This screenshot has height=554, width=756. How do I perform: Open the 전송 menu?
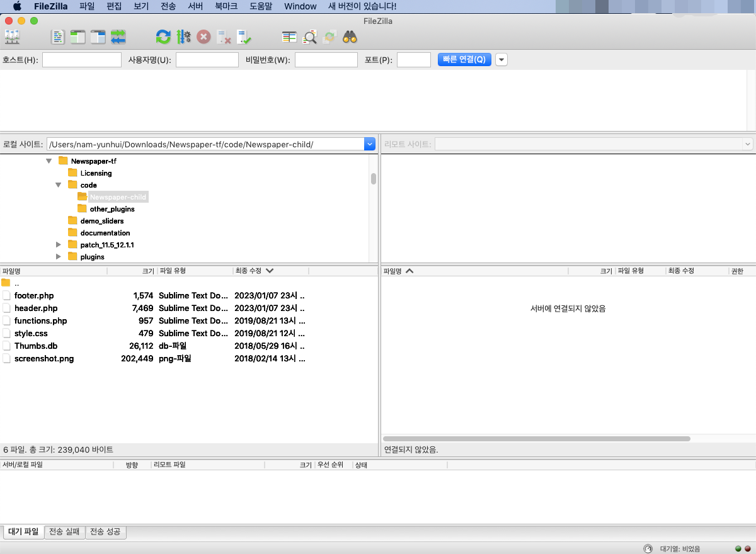[168, 6]
